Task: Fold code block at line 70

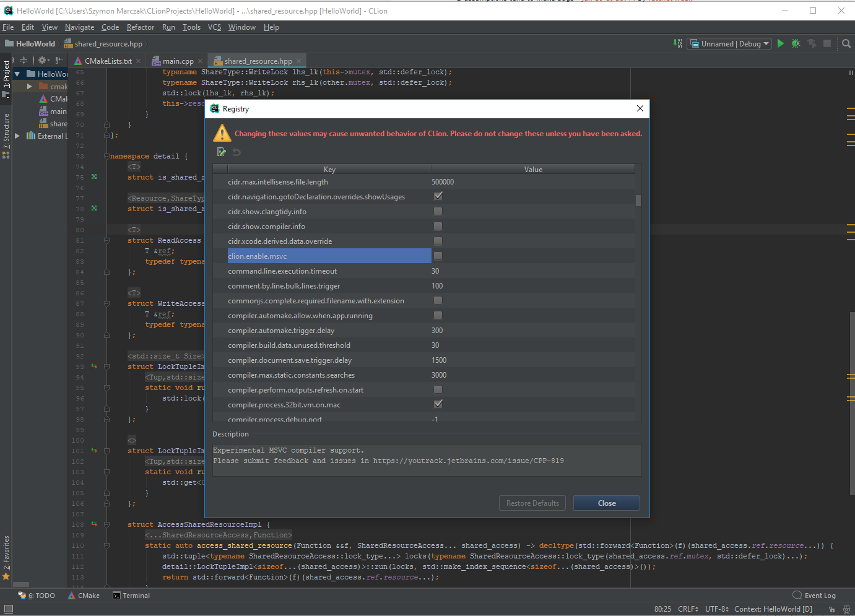Action: 106,124
